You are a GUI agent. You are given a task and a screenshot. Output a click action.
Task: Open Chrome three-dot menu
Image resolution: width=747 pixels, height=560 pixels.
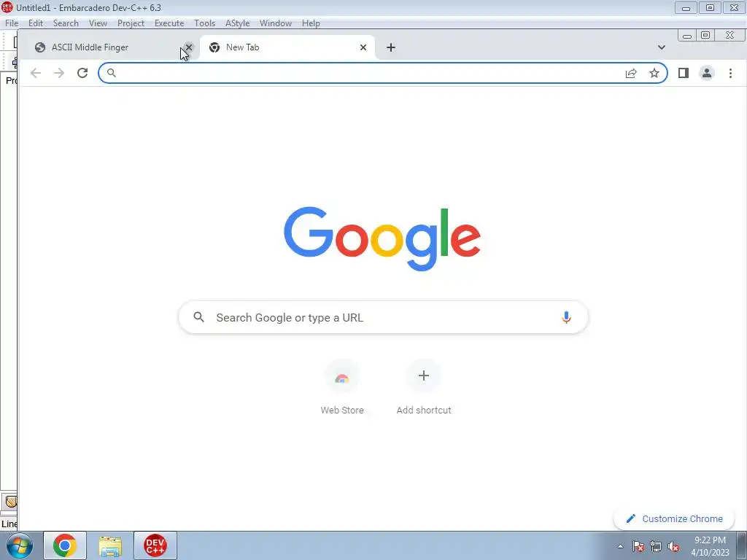point(730,73)
